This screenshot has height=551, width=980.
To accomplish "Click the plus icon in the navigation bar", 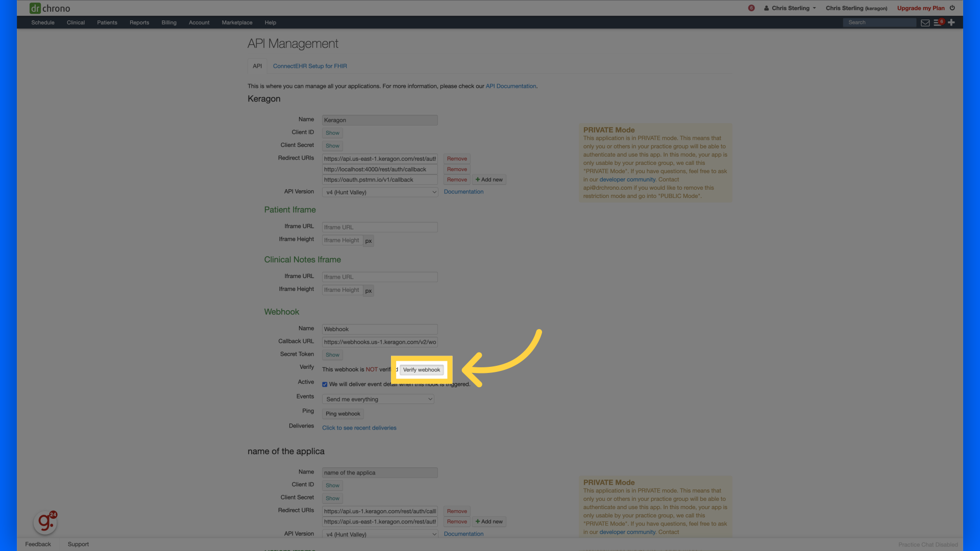I will click(951, 22).
